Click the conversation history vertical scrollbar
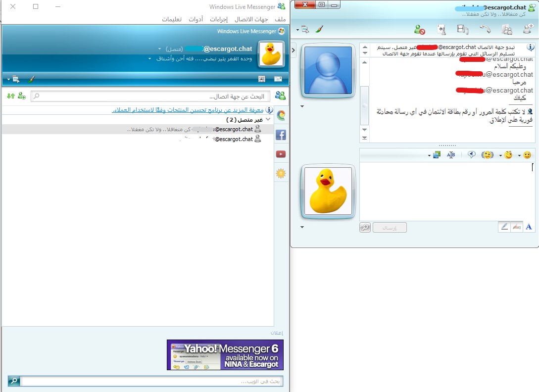 point(364,99)
